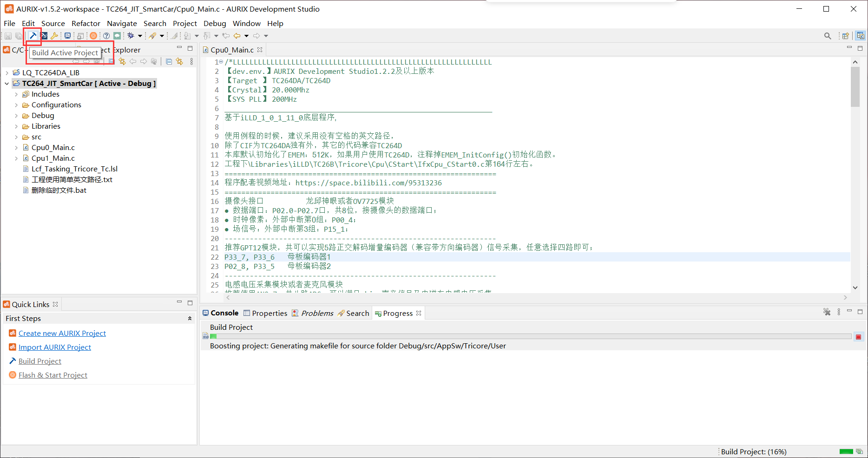Open the File menu

(9, 23)
